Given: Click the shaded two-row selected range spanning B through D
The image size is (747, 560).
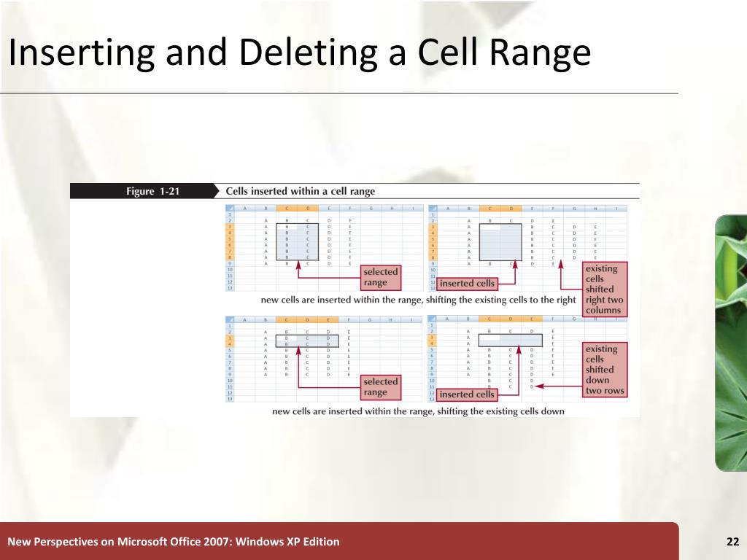Looking at the screenshot, I should [x=307, y=341].
